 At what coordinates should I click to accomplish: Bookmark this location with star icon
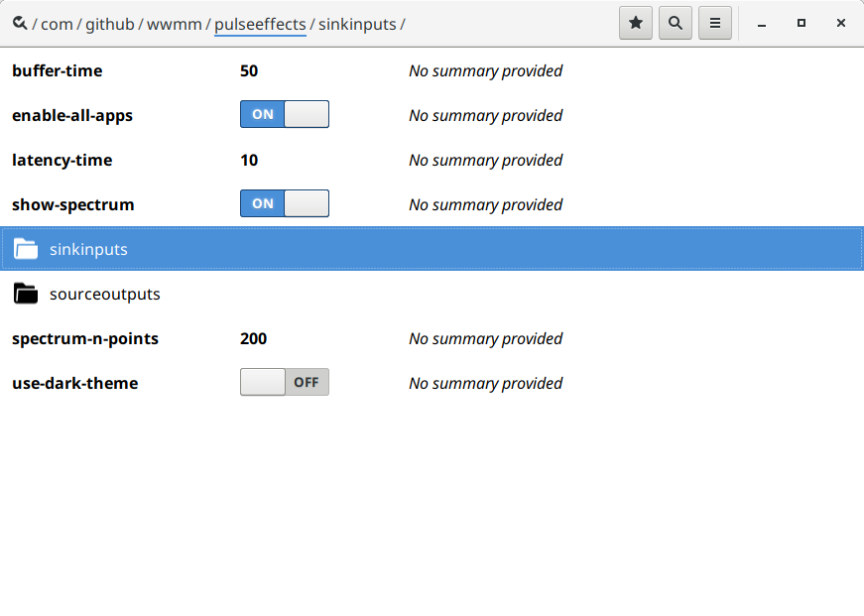(636, 23)
